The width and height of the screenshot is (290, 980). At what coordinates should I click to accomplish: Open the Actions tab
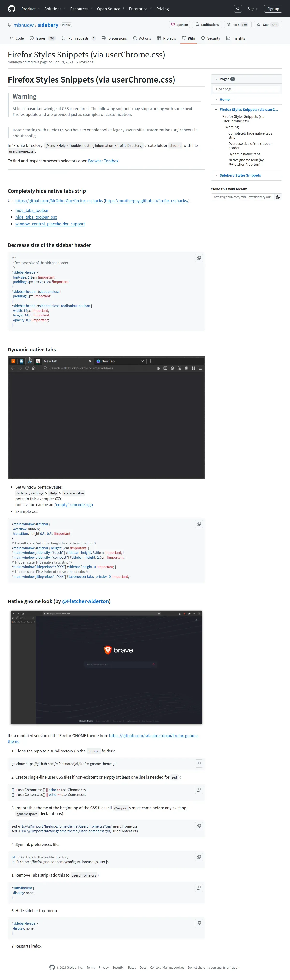pos(142,38)
